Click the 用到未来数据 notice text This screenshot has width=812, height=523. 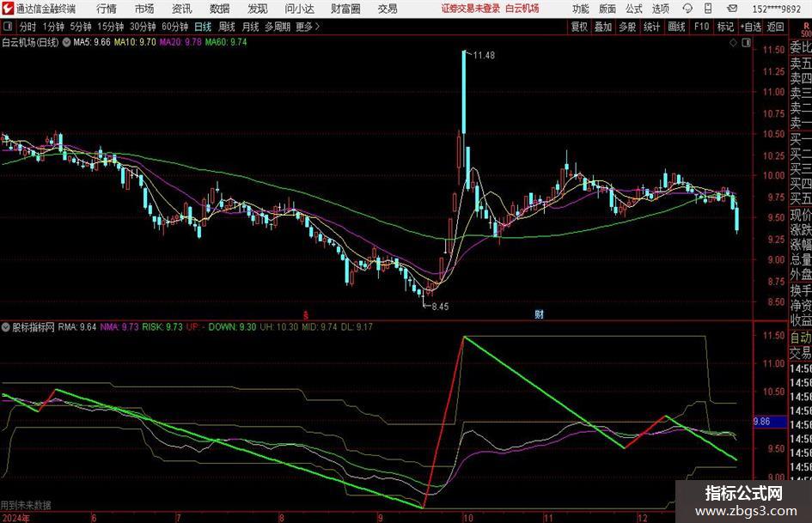(26, 505)
